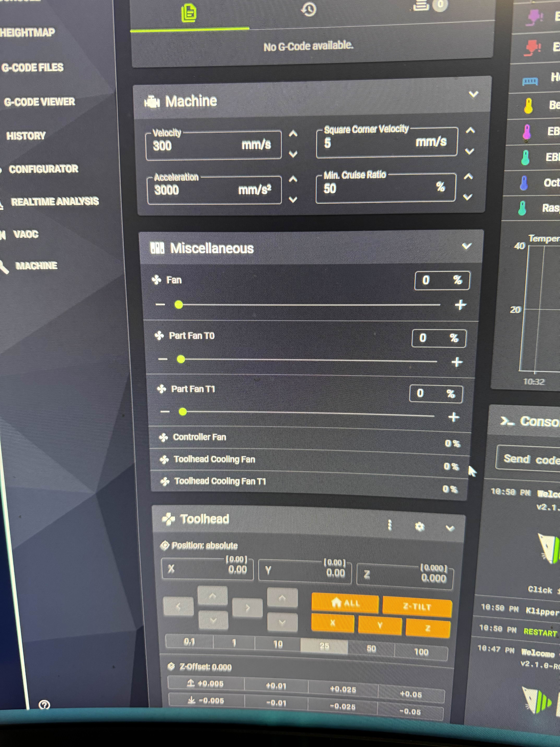Increase Part Fan T1 with plus icon
This screenshot has width=560, height=747.
click(454, 417)
